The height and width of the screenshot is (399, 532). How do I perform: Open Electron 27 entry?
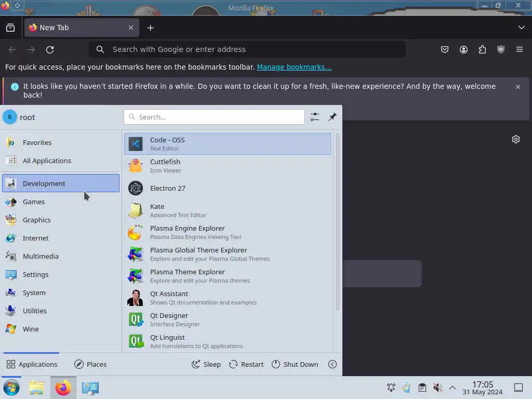point(228,188)
